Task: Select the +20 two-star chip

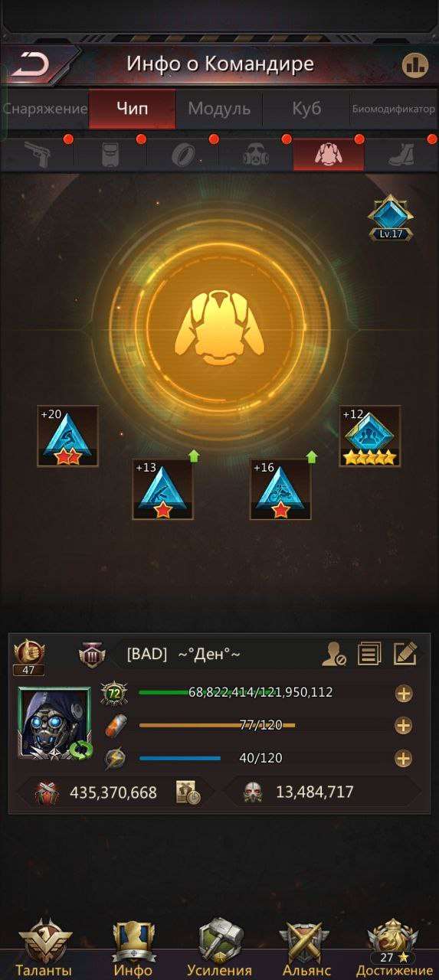Action: [x=68, y=436]
